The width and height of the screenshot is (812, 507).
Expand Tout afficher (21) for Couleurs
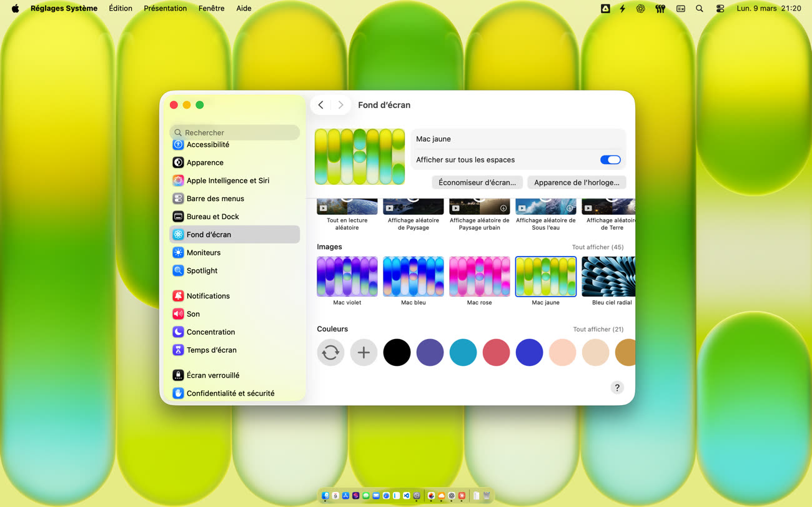click(x=598, y=330)
